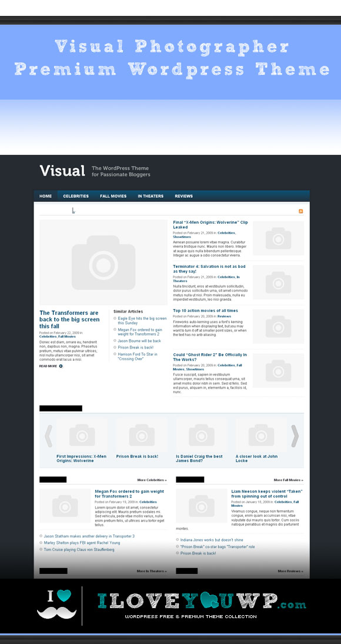This screenshot has width=341, height=644.
Task: Open Tom Cruise Claus von Stauffenberg link
Action: [79, 550]
